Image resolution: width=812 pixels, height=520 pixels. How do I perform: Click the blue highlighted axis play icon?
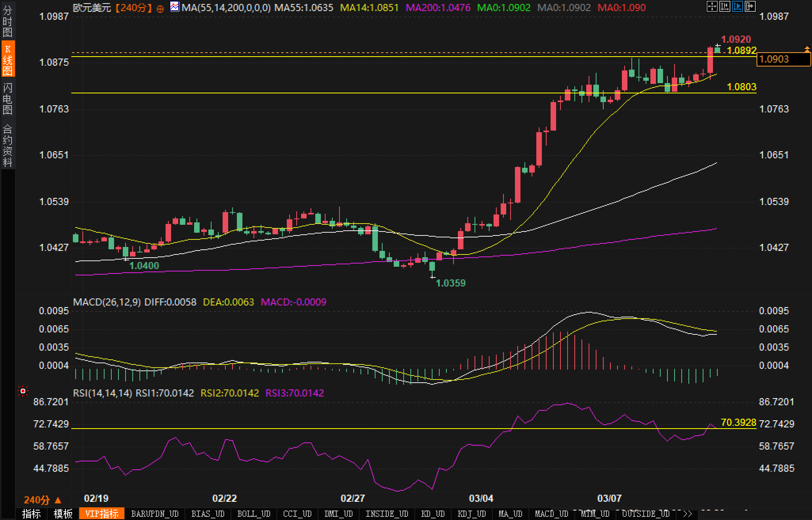tap(737, 6)
